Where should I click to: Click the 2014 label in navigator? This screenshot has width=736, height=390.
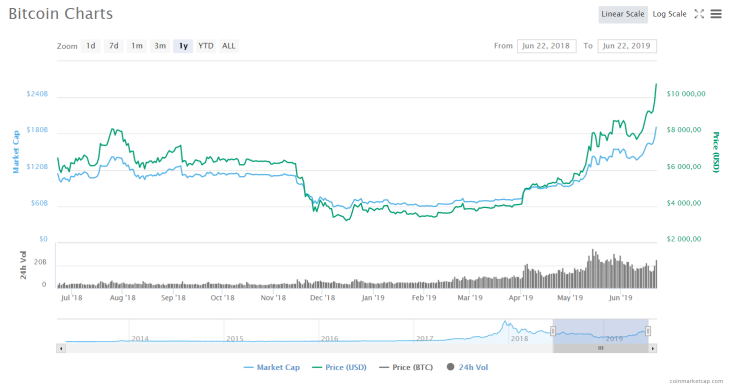click(140, 338)
